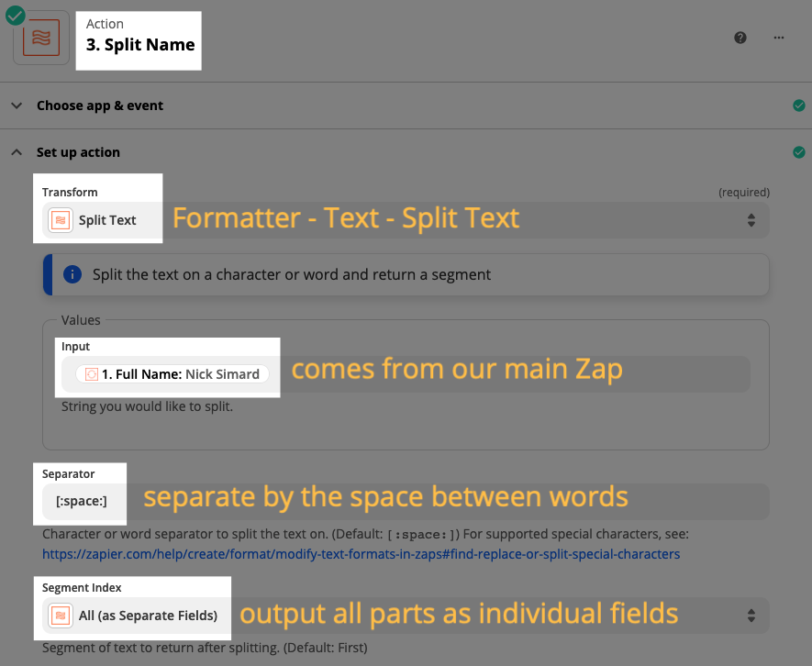Click the icon in the Full Name pill
This screenshot has height=666, width=812.
click(92, 374)
